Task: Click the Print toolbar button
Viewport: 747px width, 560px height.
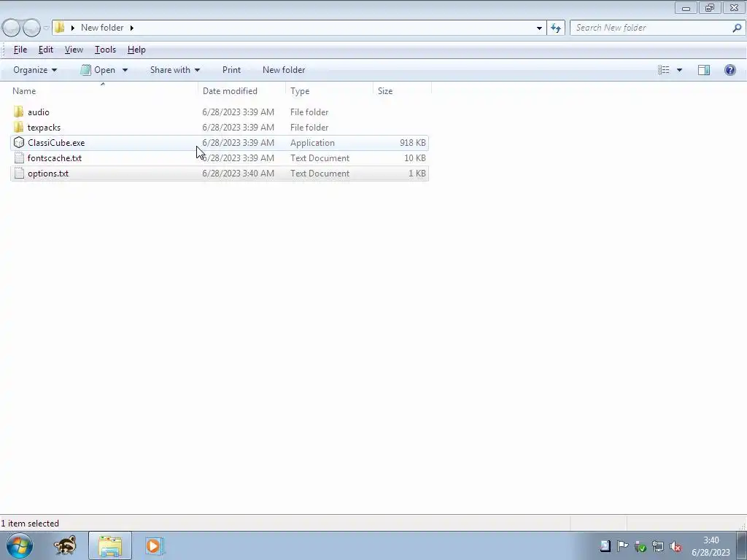Action: 231,70
